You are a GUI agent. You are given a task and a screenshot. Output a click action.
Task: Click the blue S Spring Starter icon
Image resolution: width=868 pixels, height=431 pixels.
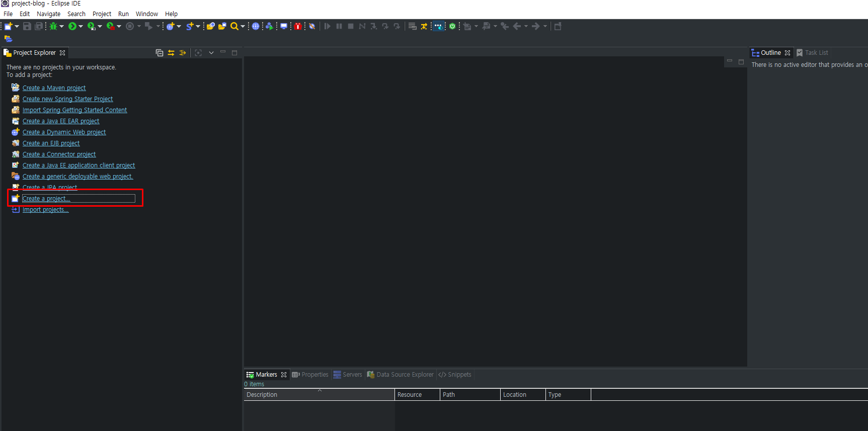coord(190,26)
